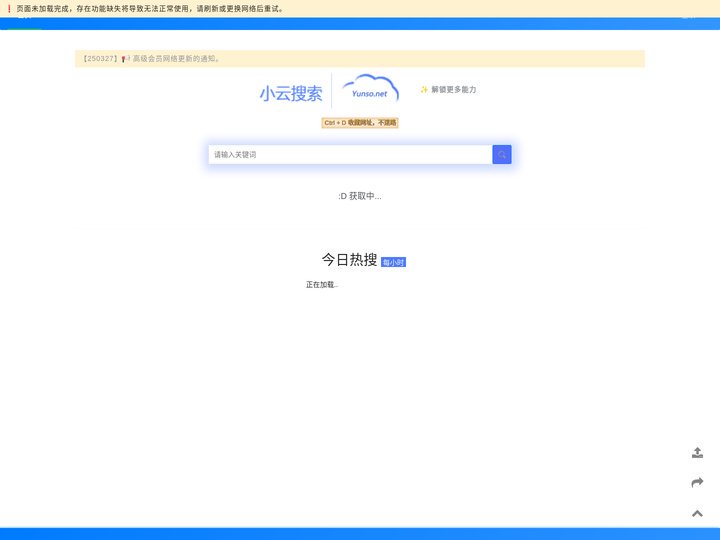This screenshot has height=540, width=720.
Task: Click the blue search magnifier button
Action: 501,155
